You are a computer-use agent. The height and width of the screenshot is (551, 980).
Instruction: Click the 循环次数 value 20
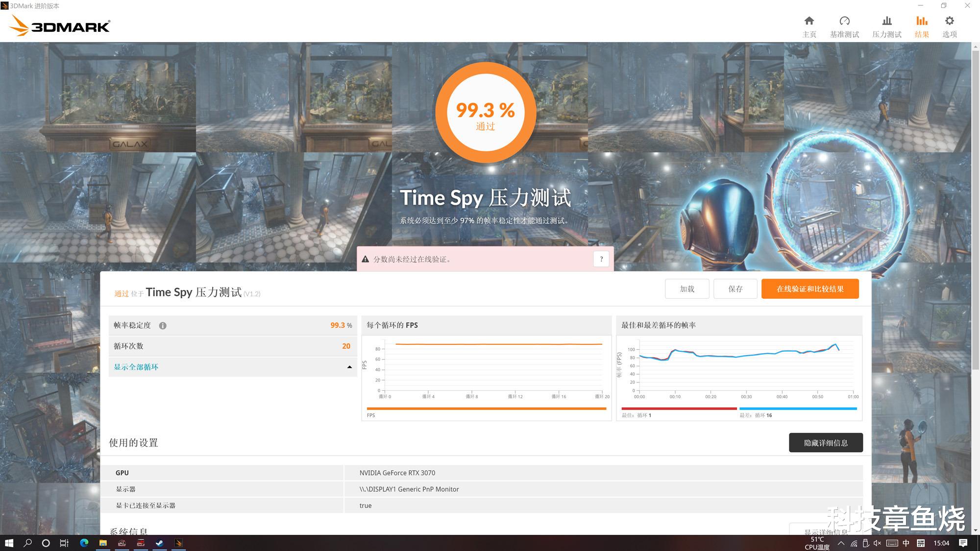346,346
